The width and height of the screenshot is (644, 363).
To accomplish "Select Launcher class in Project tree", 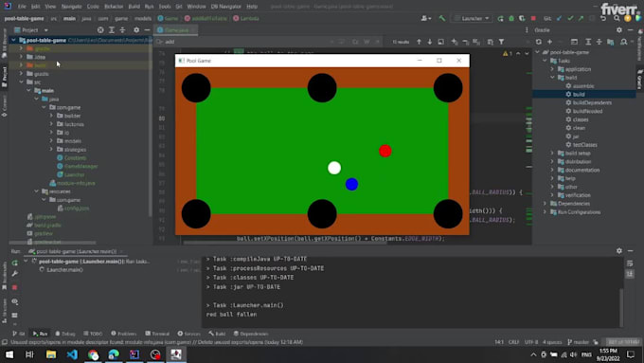I will pyautogui.click(x=74, y=174).
